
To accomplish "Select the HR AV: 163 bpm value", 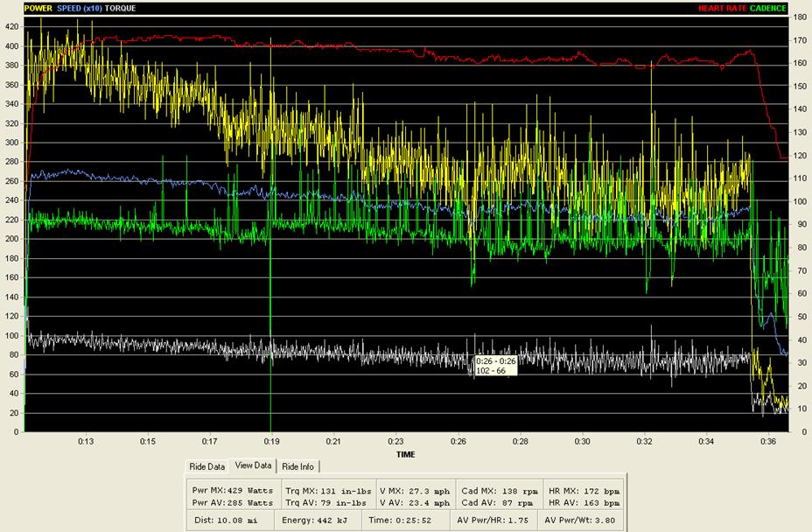I will click(x=584, y=502).
